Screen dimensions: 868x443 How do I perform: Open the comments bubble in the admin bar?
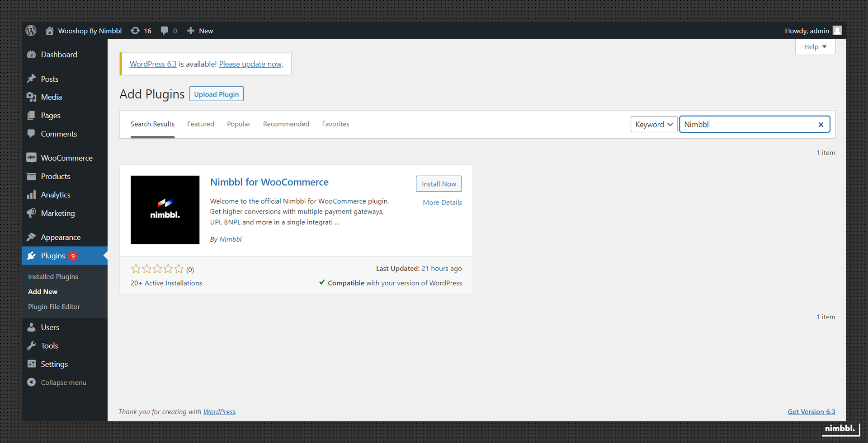(165, 30)
